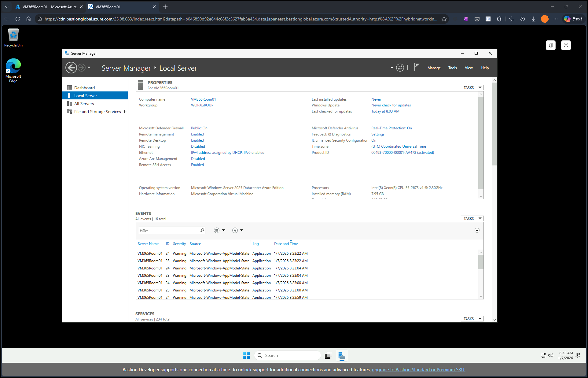Click the Server Manager back arrow button
Viewport: 588px width, 378px height.
(71, 68)
